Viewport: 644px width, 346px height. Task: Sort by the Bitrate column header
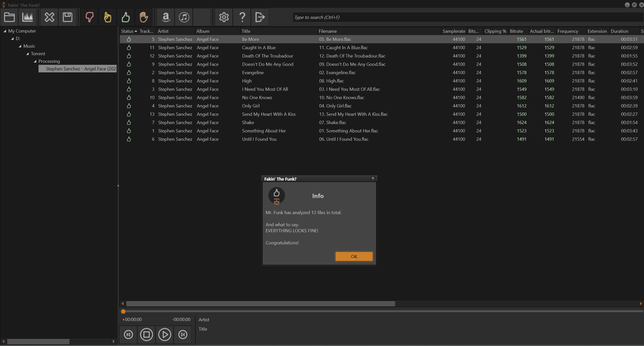(x=516, y=31)
